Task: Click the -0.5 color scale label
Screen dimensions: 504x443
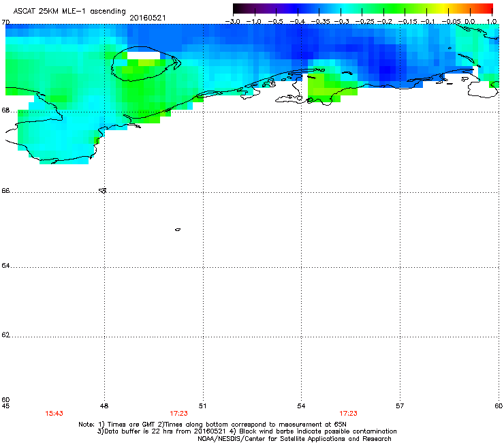Action: coord(275,22)
